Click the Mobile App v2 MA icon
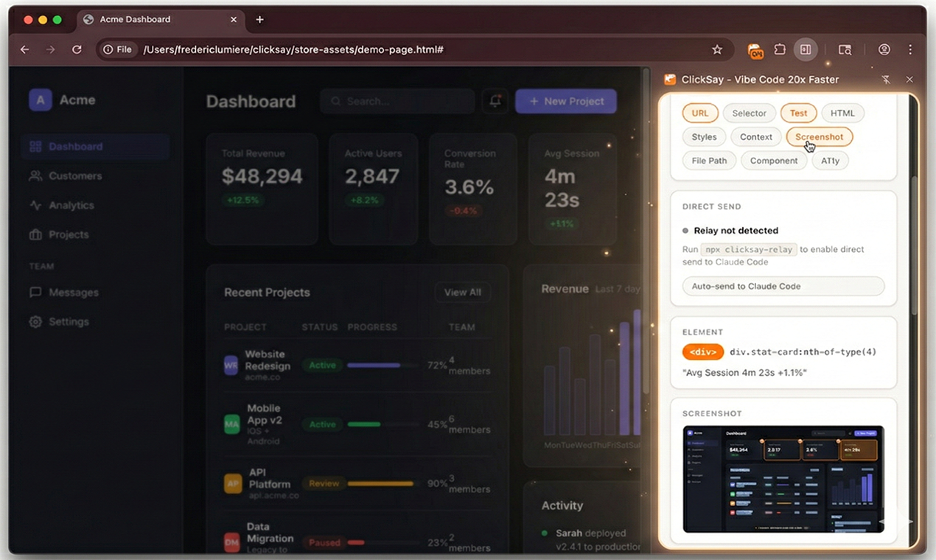This screenshot has width=936, height=560. pos(232,424)
